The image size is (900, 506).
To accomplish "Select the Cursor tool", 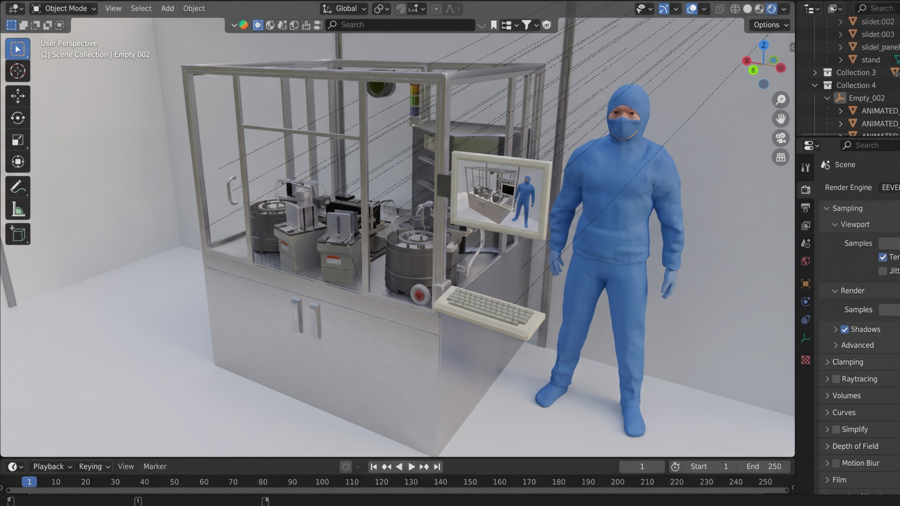I will tap(17, 71).
